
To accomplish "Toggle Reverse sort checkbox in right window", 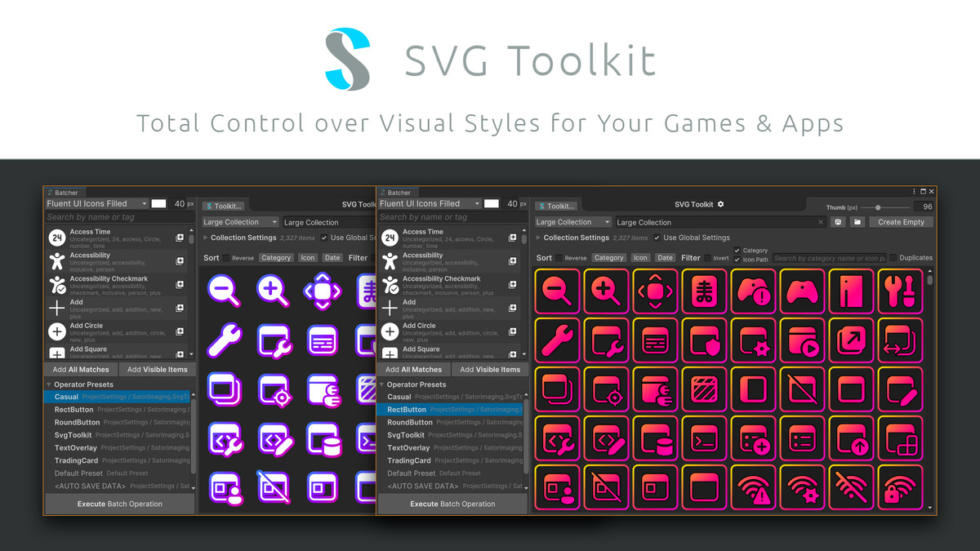I will pos(559,258).
